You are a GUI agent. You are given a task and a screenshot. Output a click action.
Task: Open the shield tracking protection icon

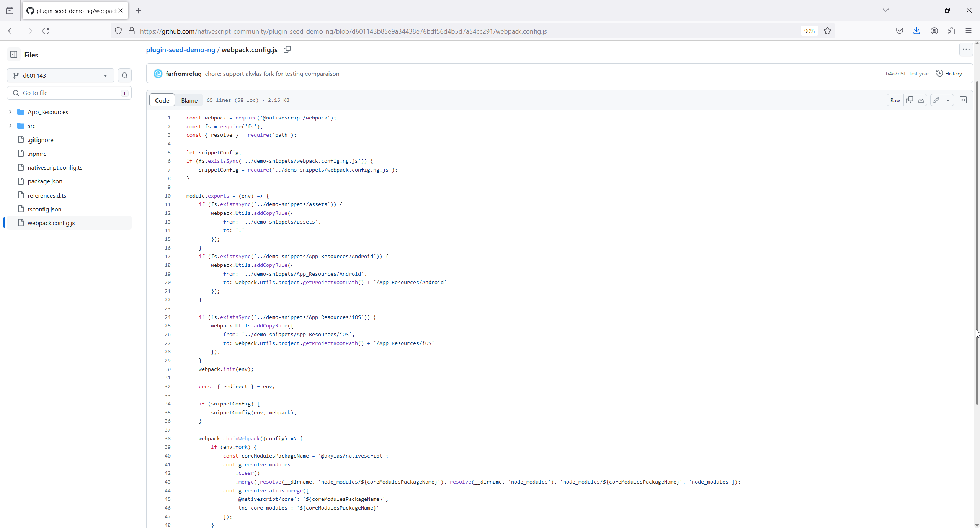tap(118, 31)
